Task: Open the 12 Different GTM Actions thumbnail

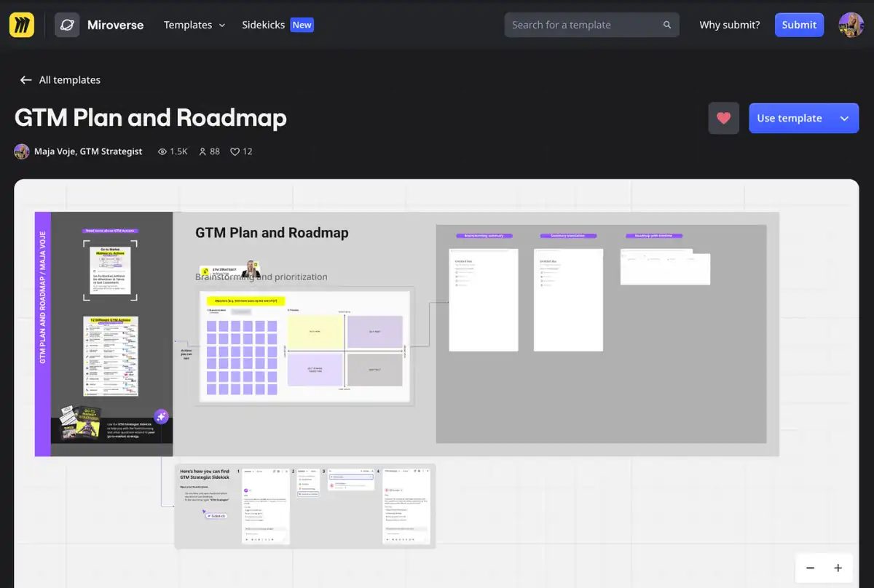Action: (110, 356)
